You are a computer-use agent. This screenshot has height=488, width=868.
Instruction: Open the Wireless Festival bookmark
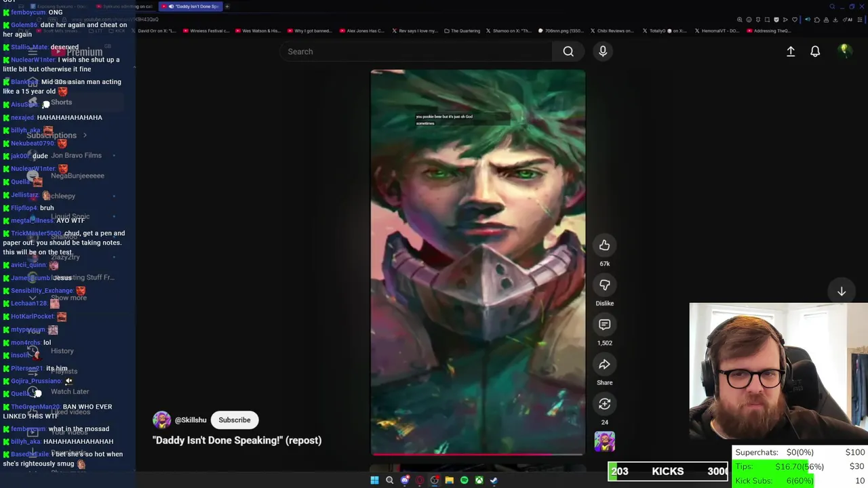[205, 30]
